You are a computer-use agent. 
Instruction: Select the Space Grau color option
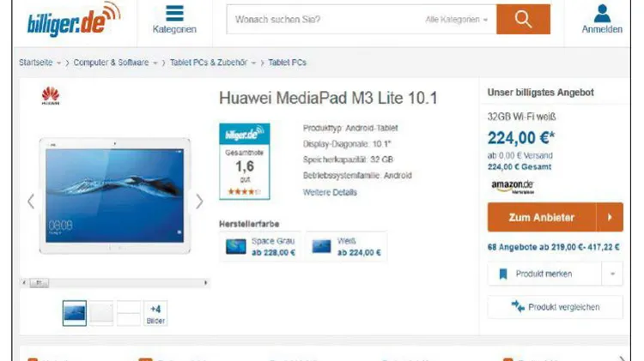(260, 247)
